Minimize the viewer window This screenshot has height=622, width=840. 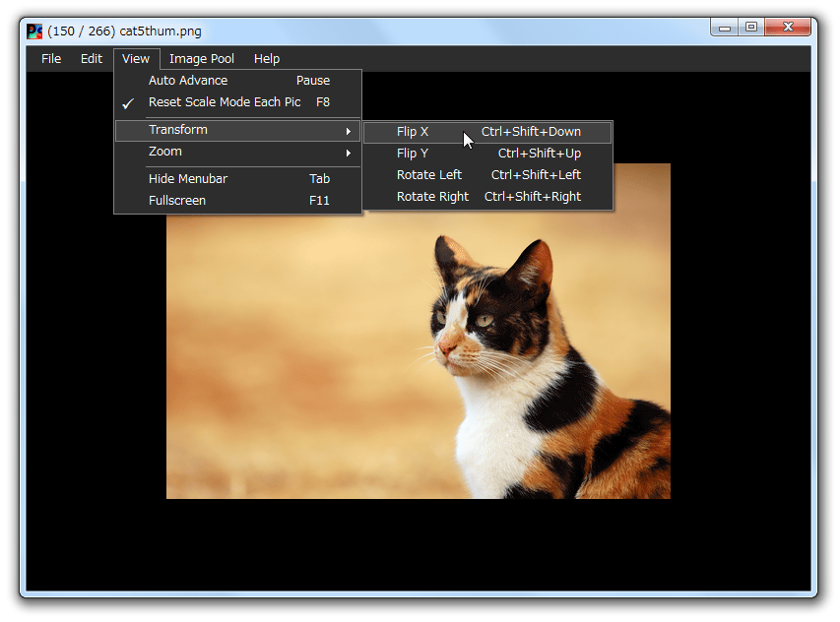tap(724, 28)
